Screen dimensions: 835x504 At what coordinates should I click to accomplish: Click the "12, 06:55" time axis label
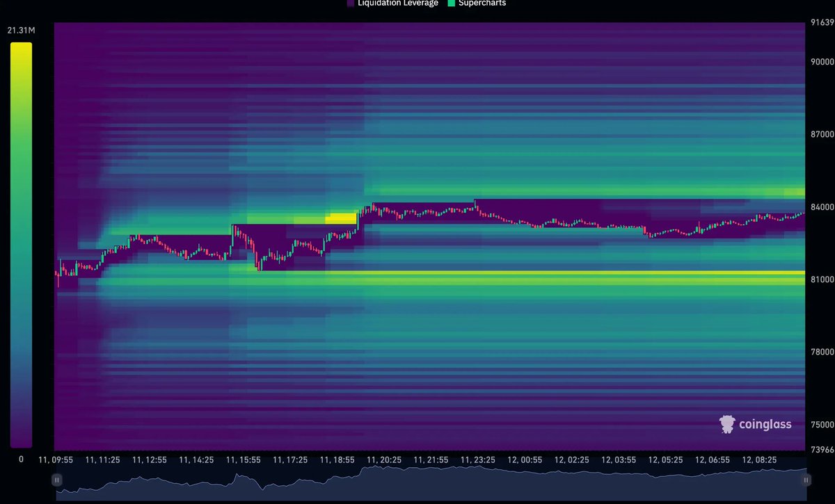click(x=713, y=460)
